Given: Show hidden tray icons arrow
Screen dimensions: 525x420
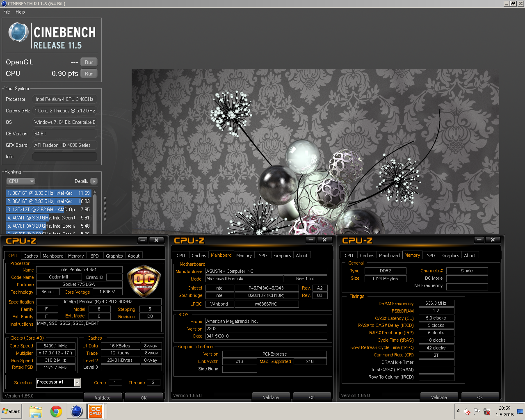Looking at the screenshot, I should pyautogui.click(x=458, y=411).
